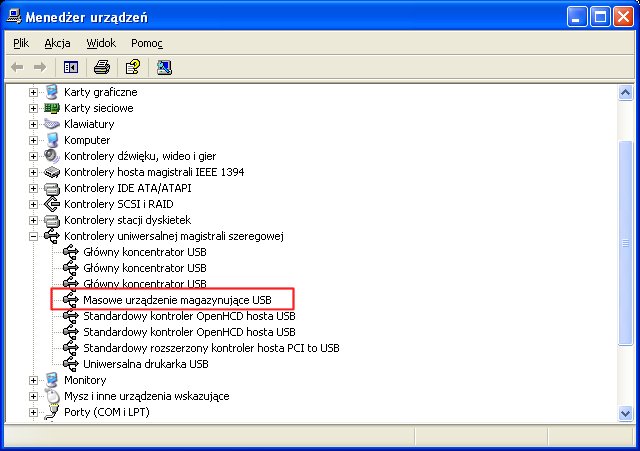The image size is (640, 451).
Task: Click the Karty sieciowe network card icon
Action: [x=52, y=108]
